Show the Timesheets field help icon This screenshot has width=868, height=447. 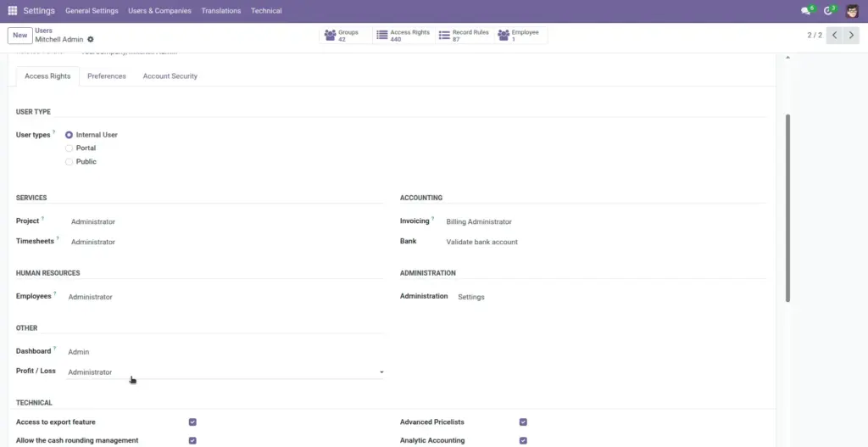click(x=58, y=239)
